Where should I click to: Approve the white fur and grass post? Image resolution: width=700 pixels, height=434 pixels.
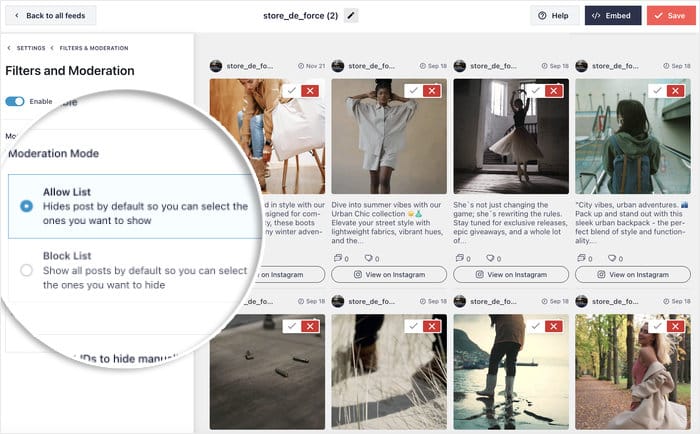point(413,326)
